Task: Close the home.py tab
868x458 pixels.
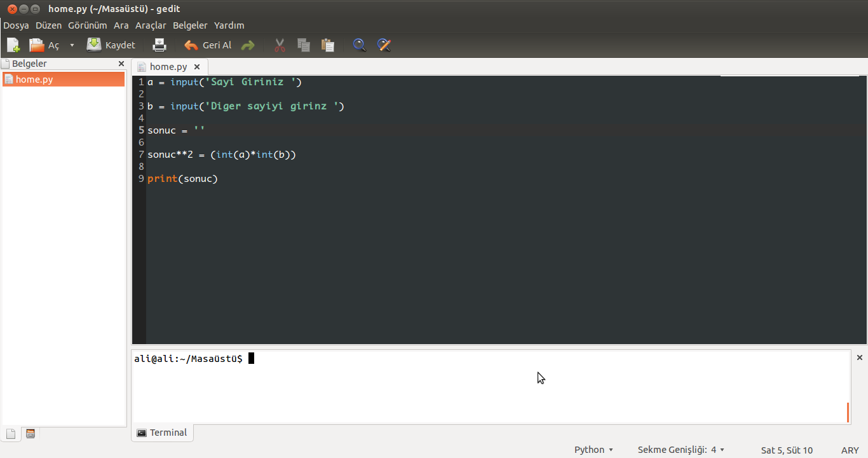Action: (197, 67)
